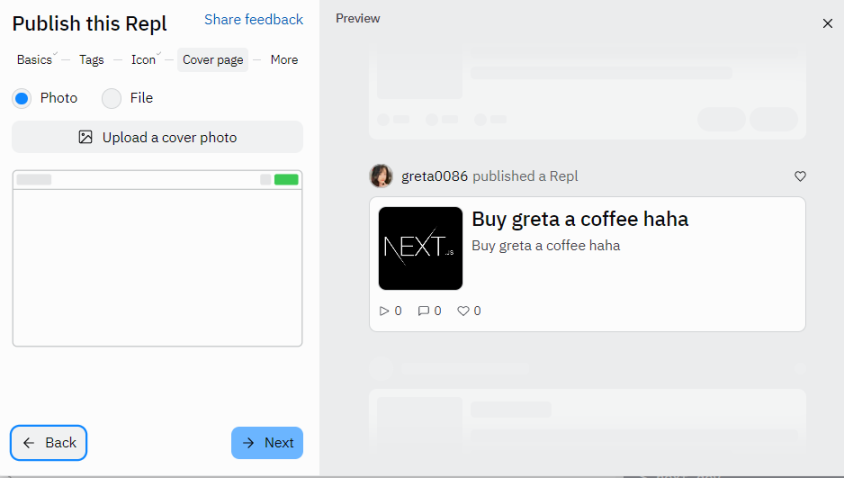Go to the Basics step
The image size is (844, 478).
(34, 60)
